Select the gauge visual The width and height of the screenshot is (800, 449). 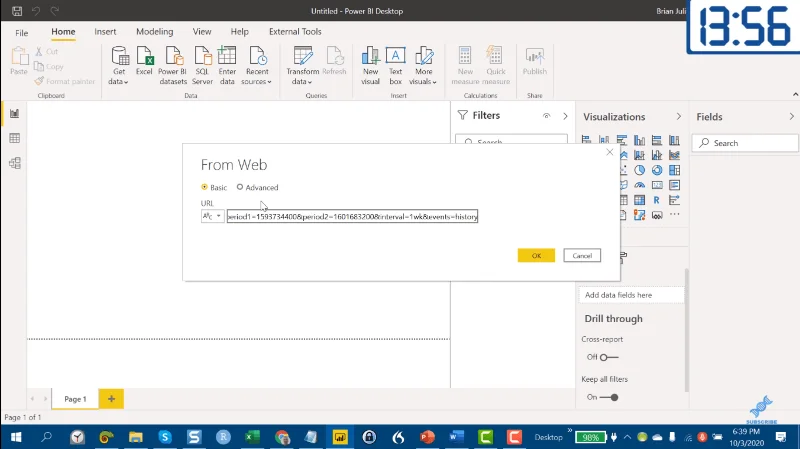pos(639,185)
